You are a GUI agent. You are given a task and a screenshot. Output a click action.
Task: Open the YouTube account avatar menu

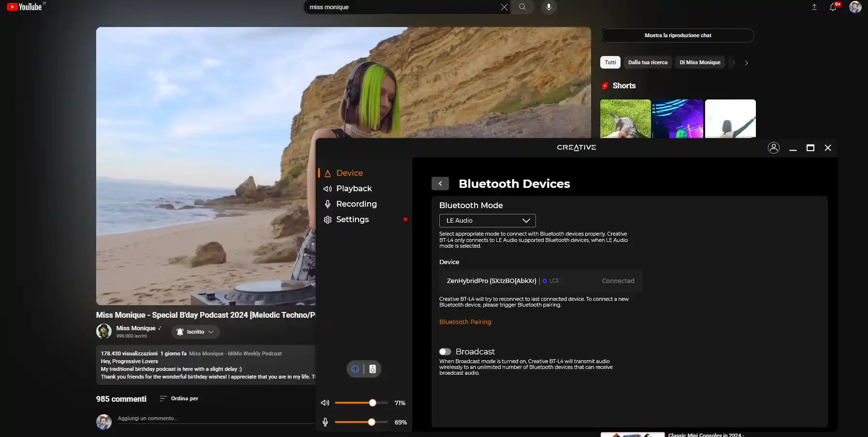pyautogui.click(x=855, y=7)
